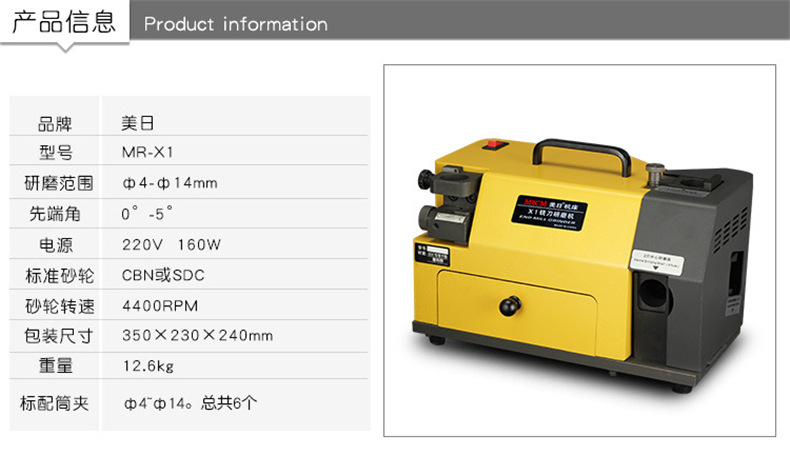Click the Φ4~Φ14 总共6个 collet value
Screen dimensions: 790x474
pyautogui.click(x=190, y=403)
